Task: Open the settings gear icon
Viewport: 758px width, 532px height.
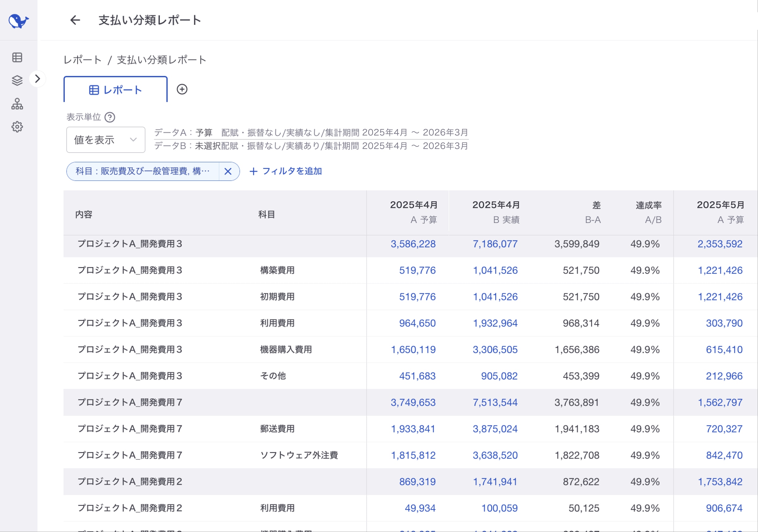Action: [x=17, y=127]
